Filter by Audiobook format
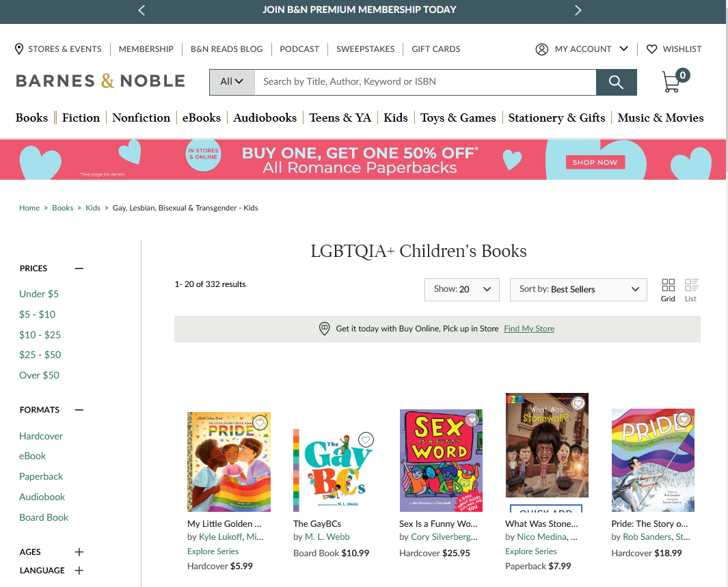Screen dimensions: 728x587 point(42,497)
